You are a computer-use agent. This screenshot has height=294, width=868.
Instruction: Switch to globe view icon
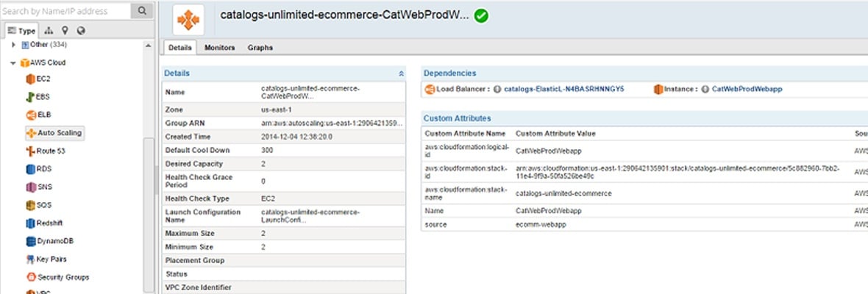point(82,31)
